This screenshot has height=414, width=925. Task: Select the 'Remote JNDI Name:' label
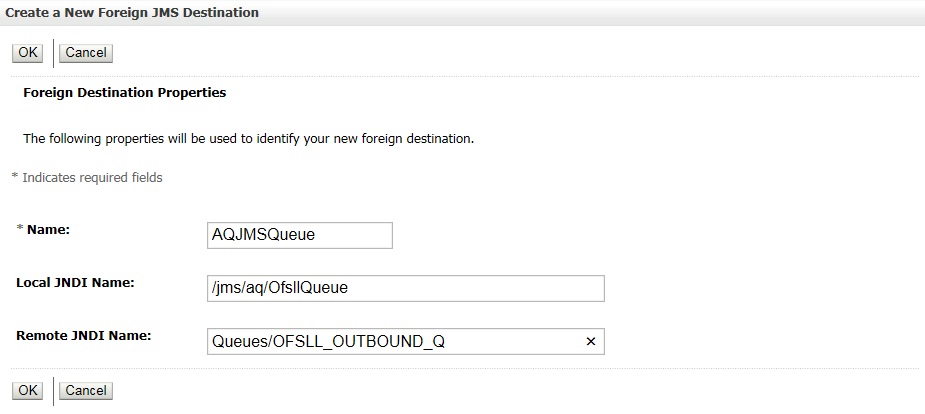(x=84, y=336)
